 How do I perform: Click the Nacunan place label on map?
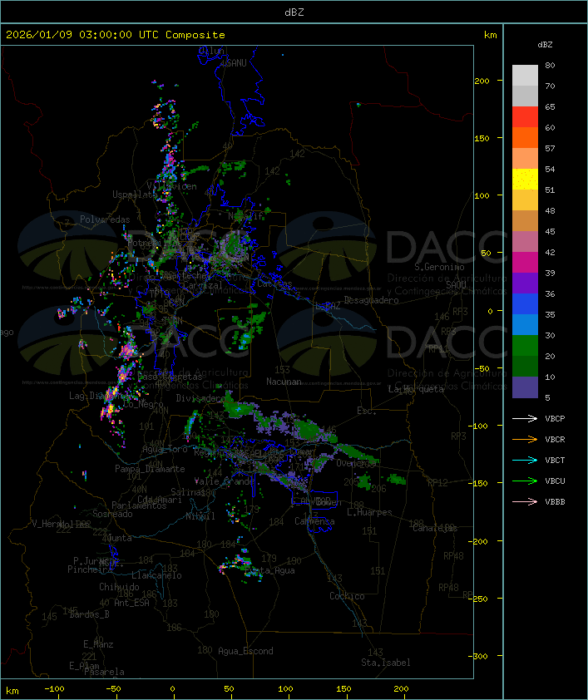pos(284,382)
